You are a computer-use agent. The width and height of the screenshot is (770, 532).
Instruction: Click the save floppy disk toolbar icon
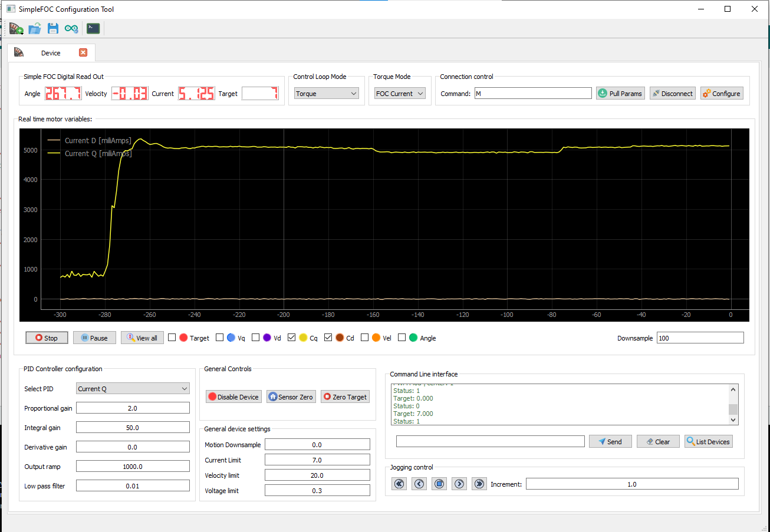tap(53, 28)
